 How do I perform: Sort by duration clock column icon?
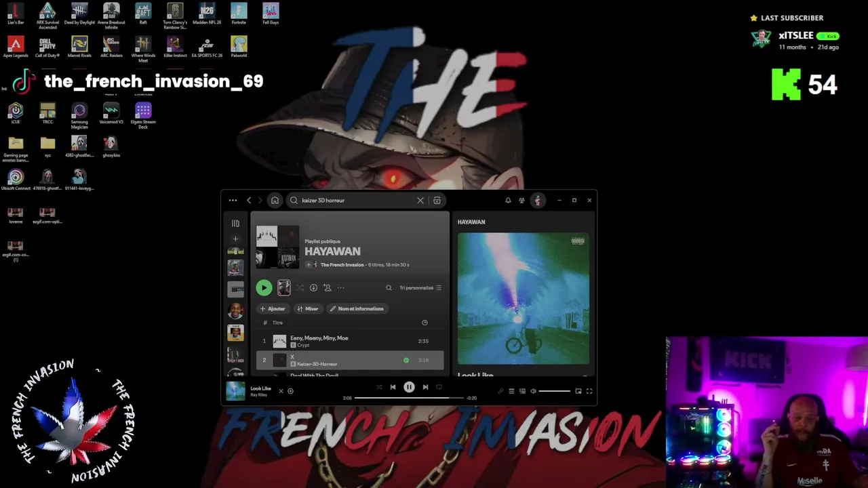tap(425, 323)
